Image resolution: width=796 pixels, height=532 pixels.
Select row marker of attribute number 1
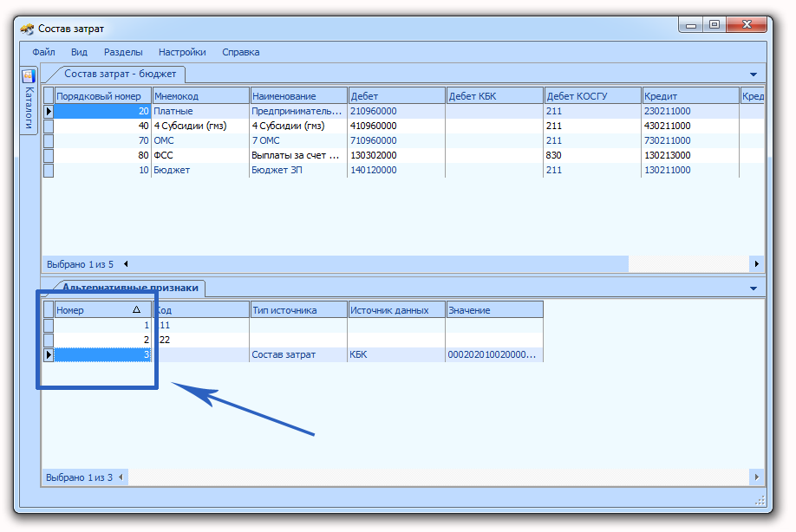coord(49,325)
